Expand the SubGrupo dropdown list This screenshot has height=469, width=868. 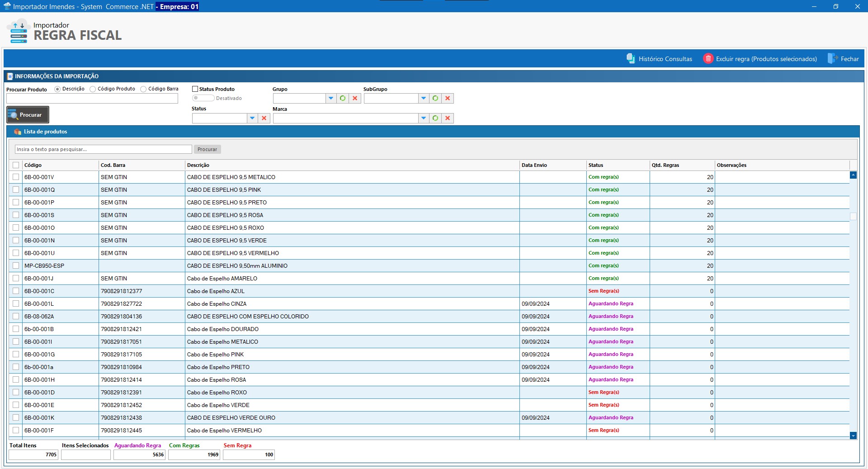(x=424, y=98)
